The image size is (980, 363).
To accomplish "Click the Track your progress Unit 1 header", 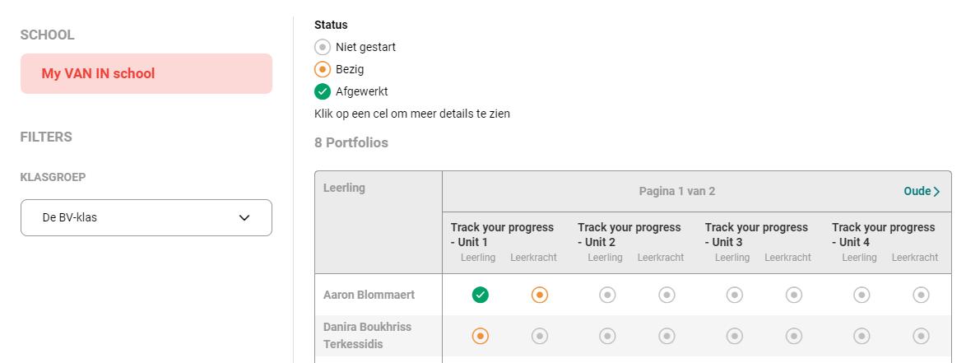I will point(502,235).
